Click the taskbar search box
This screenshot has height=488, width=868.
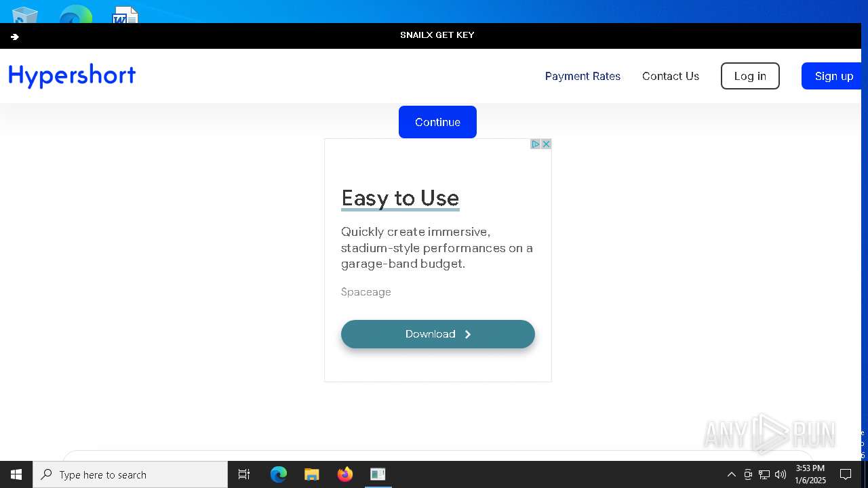tap(130, 474)
